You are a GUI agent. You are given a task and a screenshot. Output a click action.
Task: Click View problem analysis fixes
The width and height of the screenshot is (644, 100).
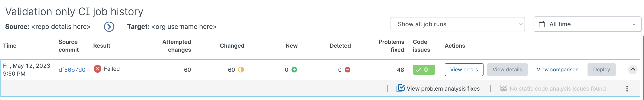point(443,88)
